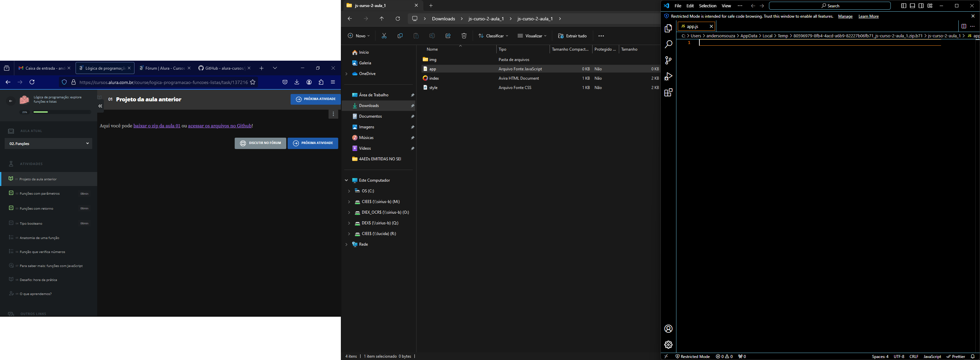980x360 pixels.
Task: Open View menu in VS Code
Action: coord(726,6)
